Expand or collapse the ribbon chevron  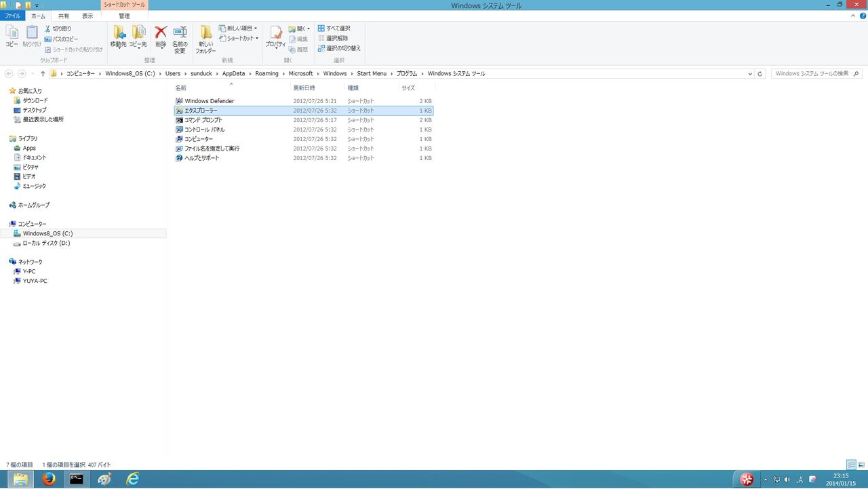852,15
